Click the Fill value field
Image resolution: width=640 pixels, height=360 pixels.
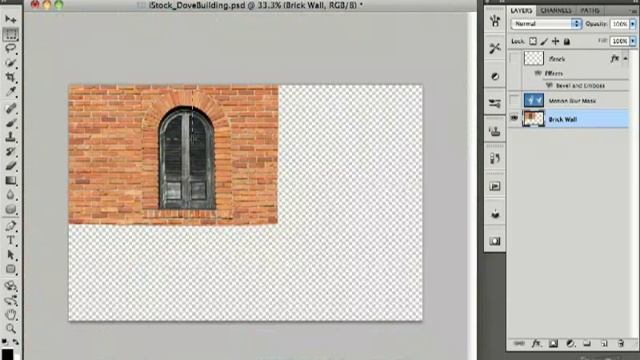click(620, 41)
